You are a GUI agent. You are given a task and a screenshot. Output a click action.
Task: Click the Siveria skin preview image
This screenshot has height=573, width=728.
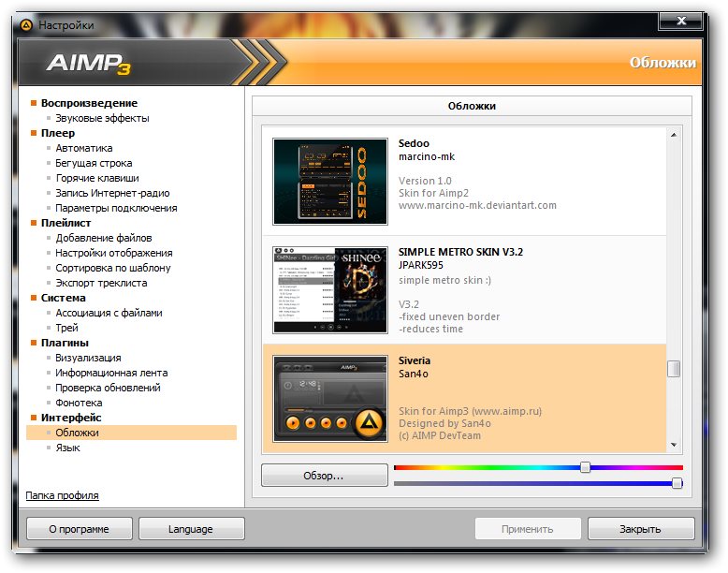click(x=329, y=398)
